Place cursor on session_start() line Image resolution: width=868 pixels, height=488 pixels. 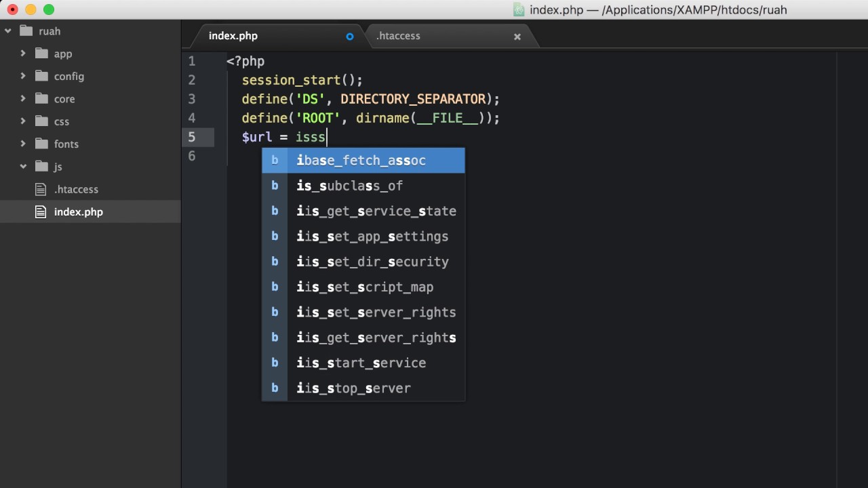[302, 80]
